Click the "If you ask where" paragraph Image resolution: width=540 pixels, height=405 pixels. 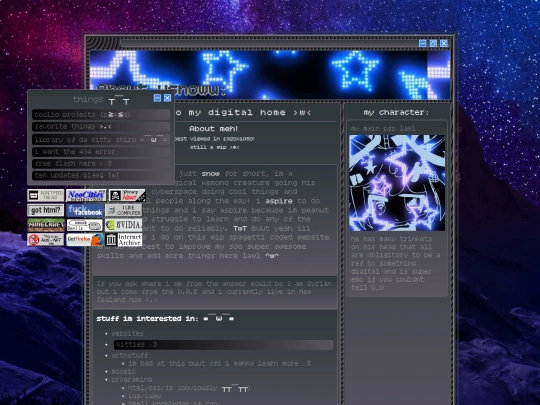[214, 292]
